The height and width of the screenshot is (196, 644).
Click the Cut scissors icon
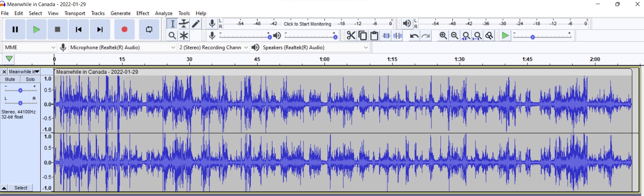351,35
